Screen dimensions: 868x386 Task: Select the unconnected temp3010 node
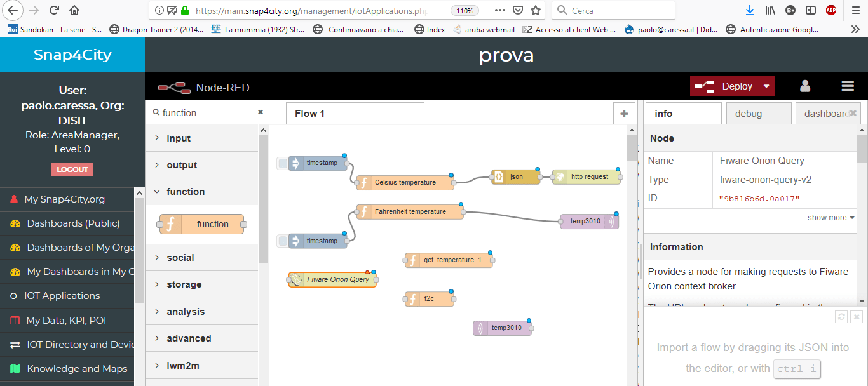click(x=503, y=328)
